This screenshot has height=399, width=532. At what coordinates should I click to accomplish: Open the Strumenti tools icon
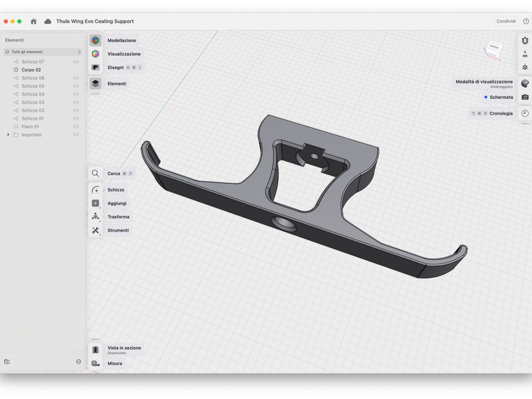point(95,230)
